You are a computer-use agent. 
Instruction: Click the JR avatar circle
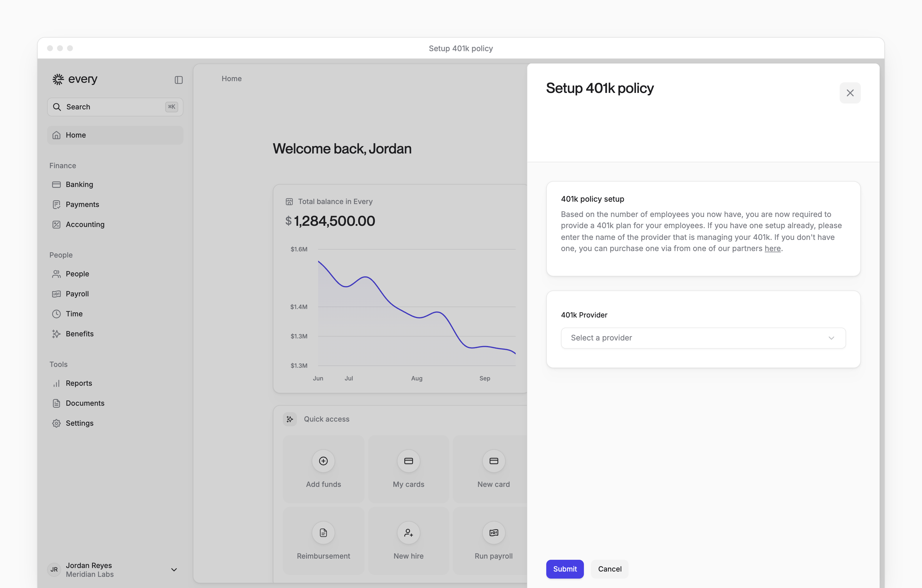54,570
